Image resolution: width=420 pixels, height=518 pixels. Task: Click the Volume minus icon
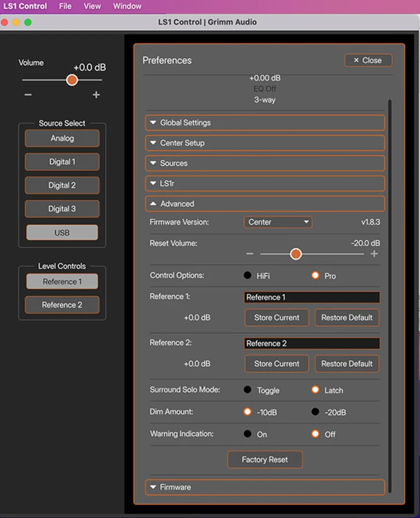(x=28, y=95)
